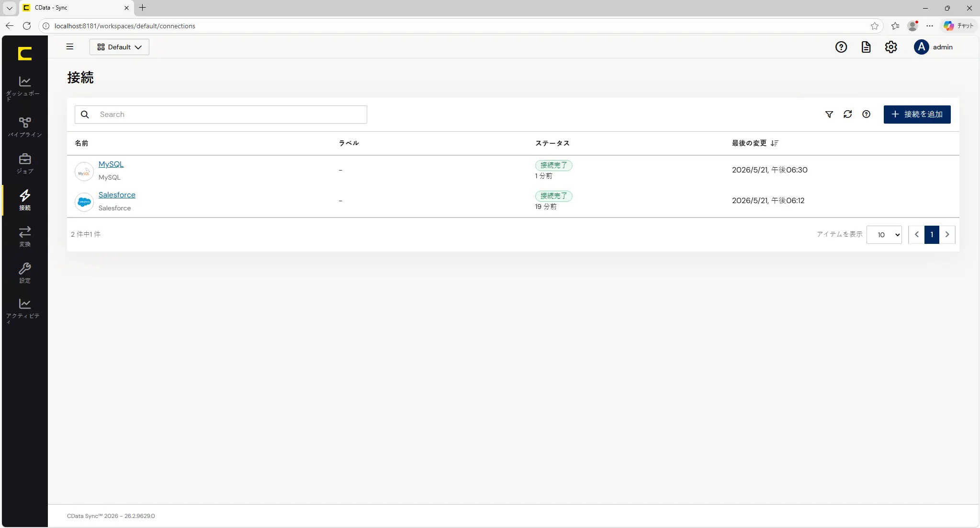Image resolution: width=980 pixels, height=528 pixels.
Task: Open the MySQL connection link
Action: coord(111,164)
